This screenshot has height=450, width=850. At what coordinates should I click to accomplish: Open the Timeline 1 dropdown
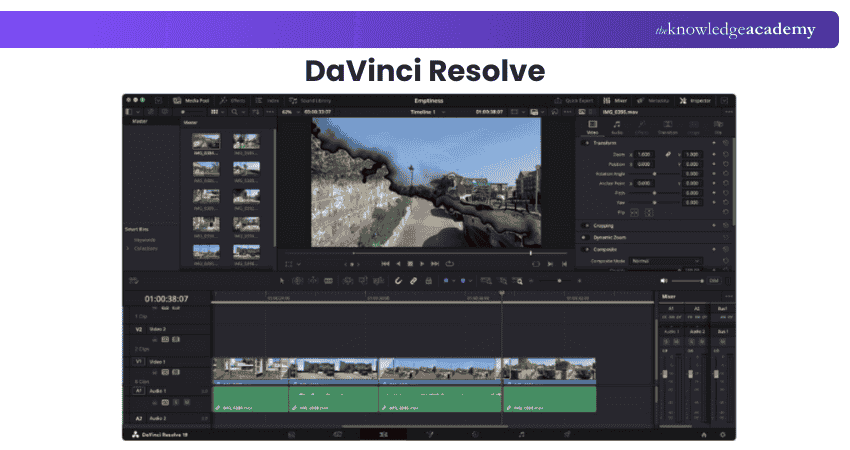click(x=428, y=112)
